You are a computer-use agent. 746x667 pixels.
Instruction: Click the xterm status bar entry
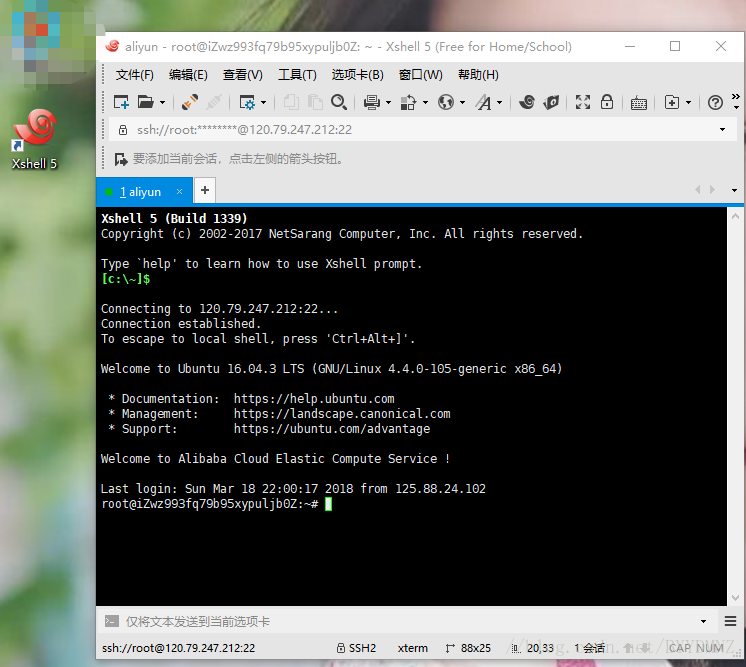[412, 648]
